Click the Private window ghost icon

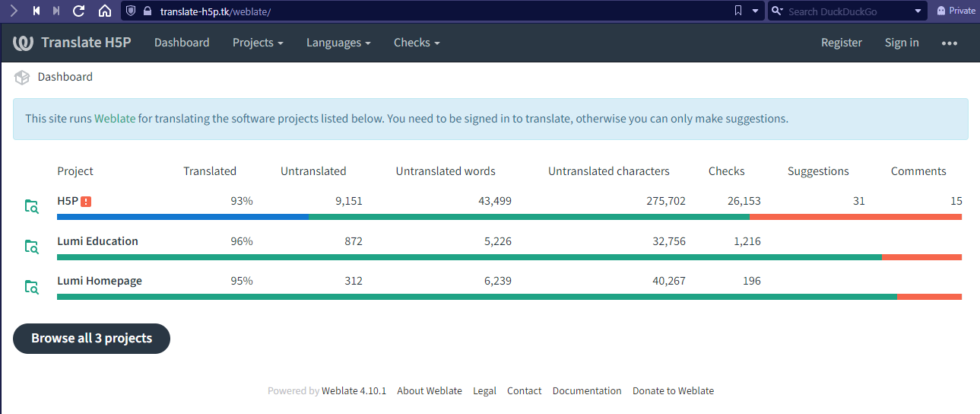click(x=941, y=11)
